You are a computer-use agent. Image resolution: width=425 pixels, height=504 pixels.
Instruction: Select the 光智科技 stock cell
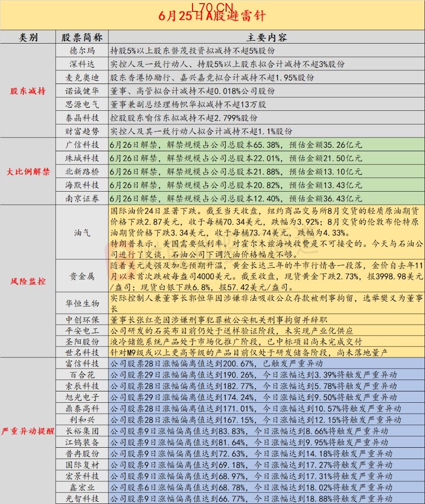click(x=82, y=498)
